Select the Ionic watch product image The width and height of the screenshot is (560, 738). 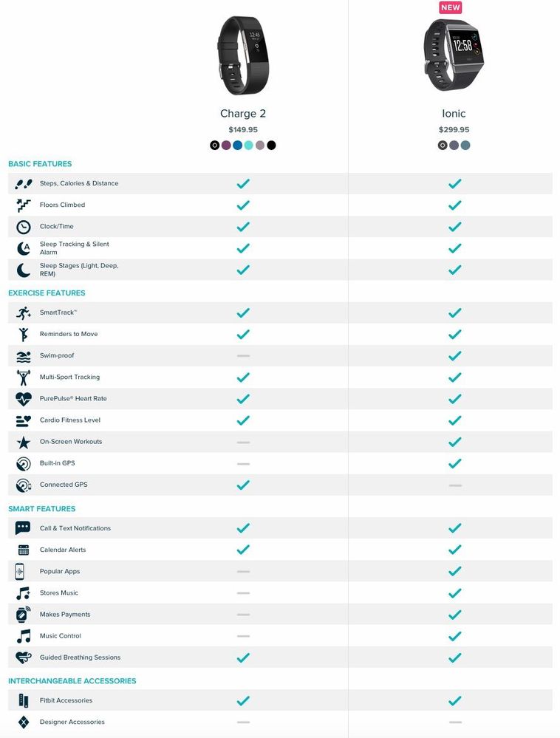(x=454, y=55)
